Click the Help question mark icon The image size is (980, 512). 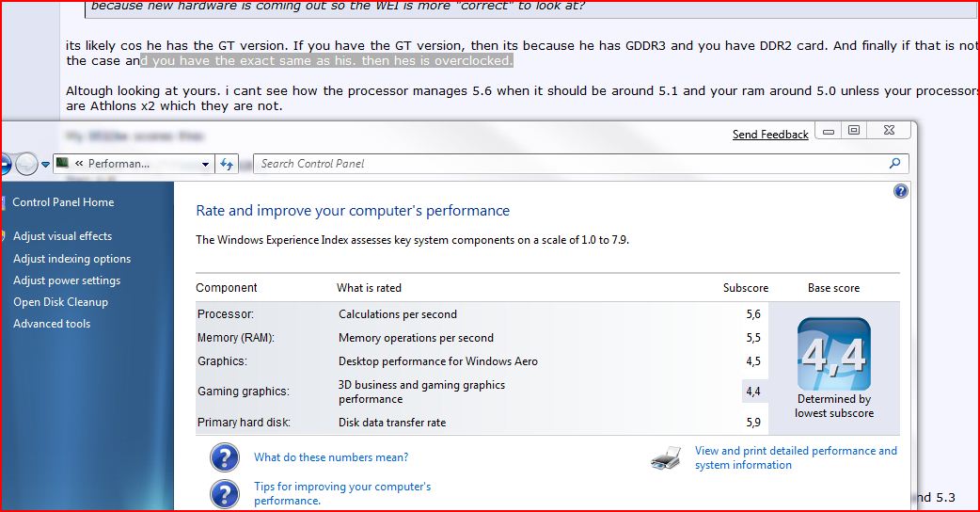tap(901, 191)
